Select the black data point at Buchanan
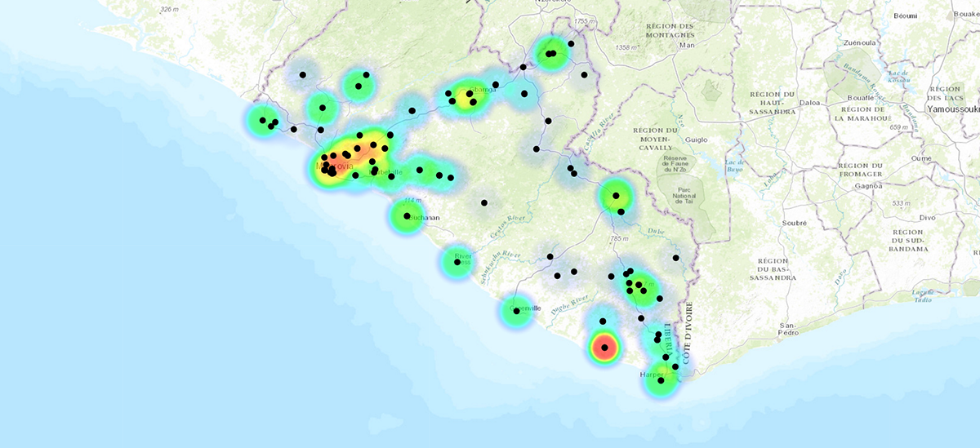Viewport: 980px width, 448px height. click(407, 216)
